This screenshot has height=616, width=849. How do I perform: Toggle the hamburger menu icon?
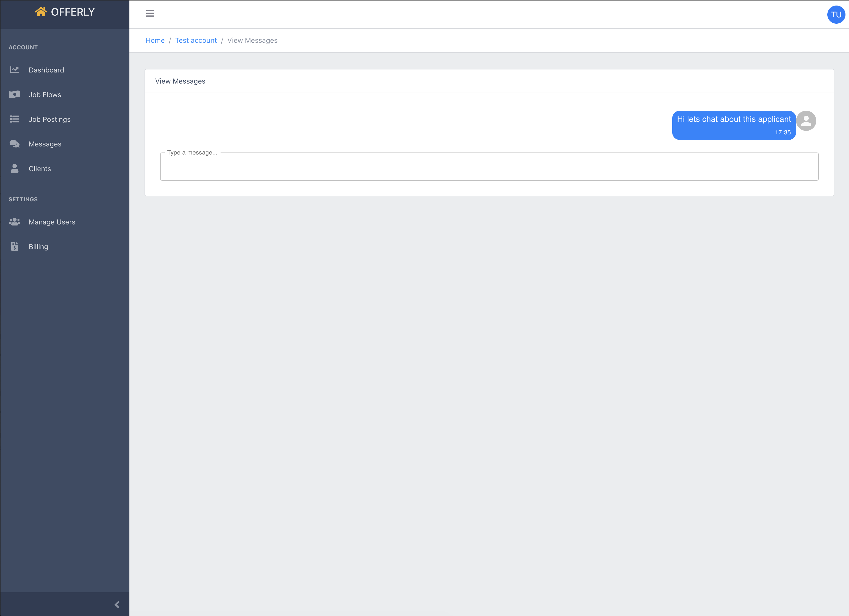150,14
